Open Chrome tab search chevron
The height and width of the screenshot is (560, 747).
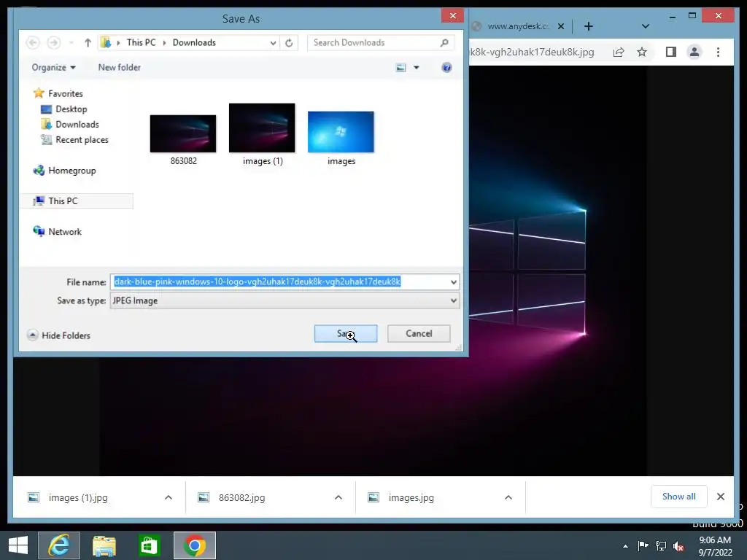pos(646,26)
